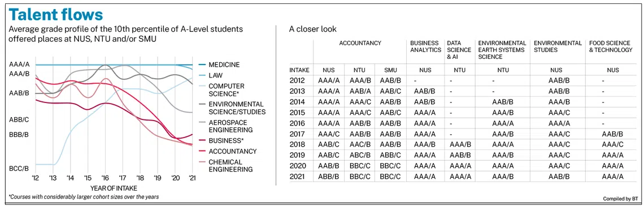Select the FOOD SCIENCE & TECHNOLOGY header

611,46
